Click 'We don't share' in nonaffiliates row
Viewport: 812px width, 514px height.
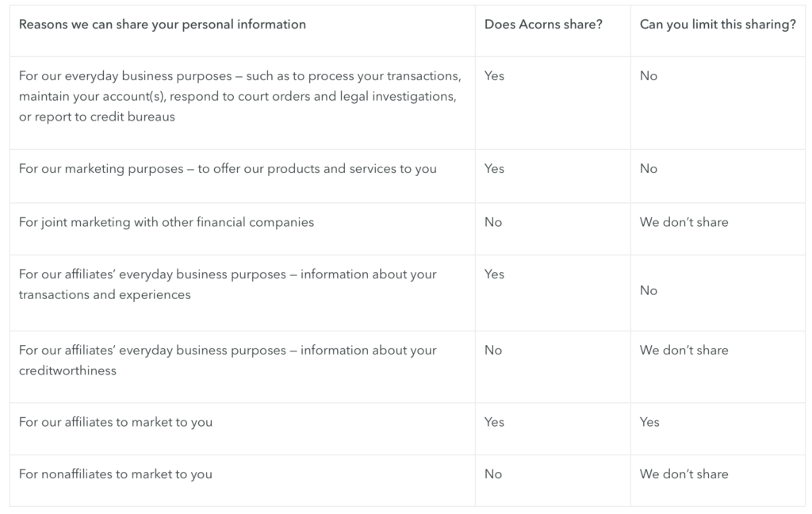[x=684, y=474]
